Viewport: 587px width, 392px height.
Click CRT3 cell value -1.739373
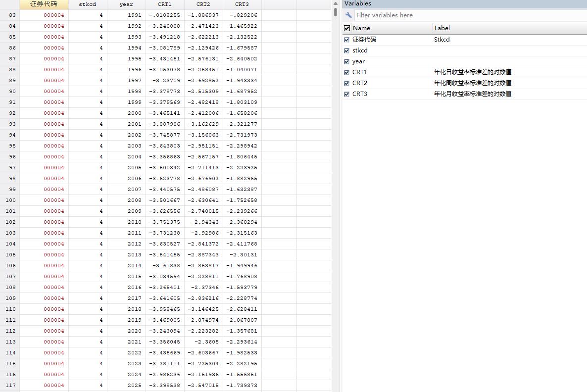pyautogui.click(x=242, y=385)
